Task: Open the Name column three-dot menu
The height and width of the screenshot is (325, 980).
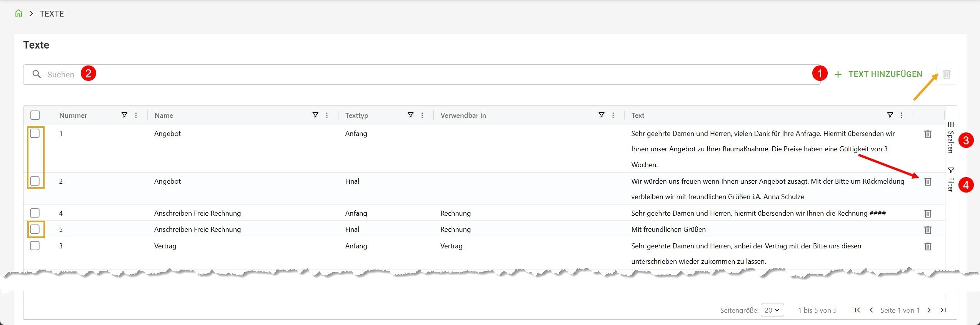Action: pyautogui.click(x=327, y=115)
